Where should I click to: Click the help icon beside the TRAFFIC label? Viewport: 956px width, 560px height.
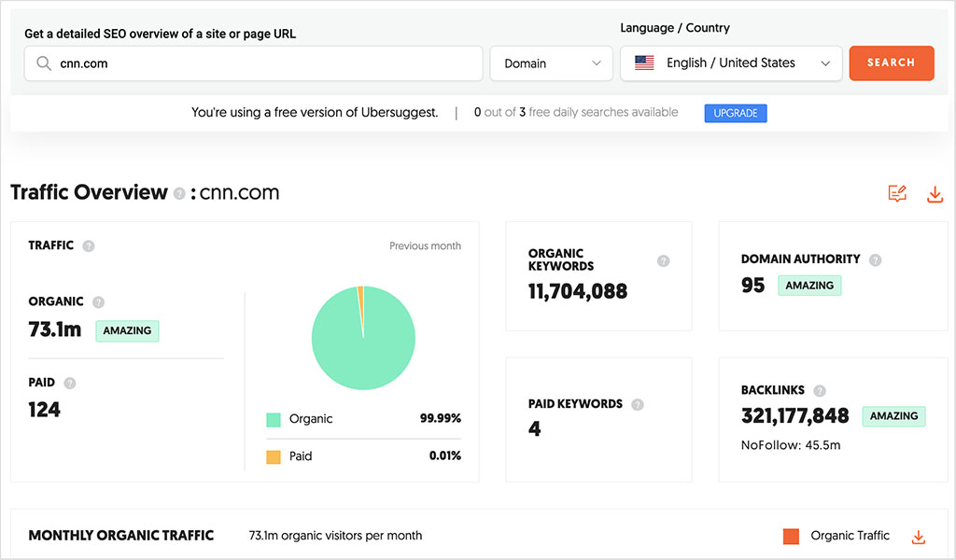tap(89, 245)
